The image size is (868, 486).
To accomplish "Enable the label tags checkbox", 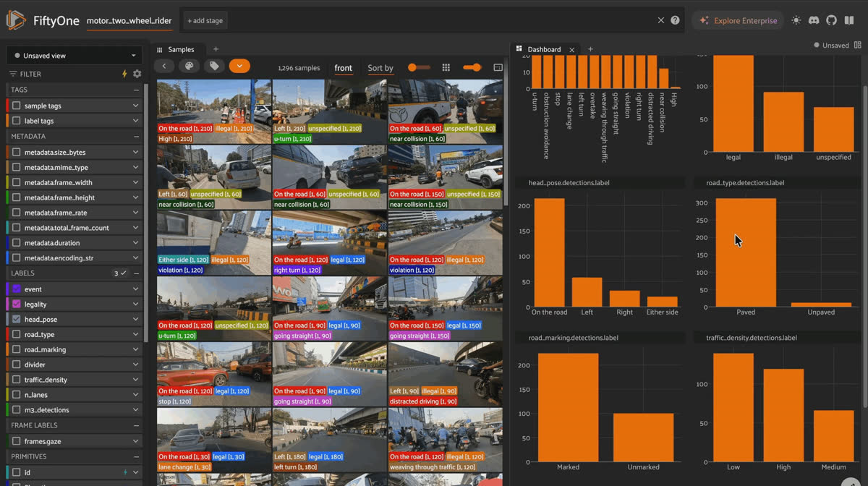I will click(17, 121).
